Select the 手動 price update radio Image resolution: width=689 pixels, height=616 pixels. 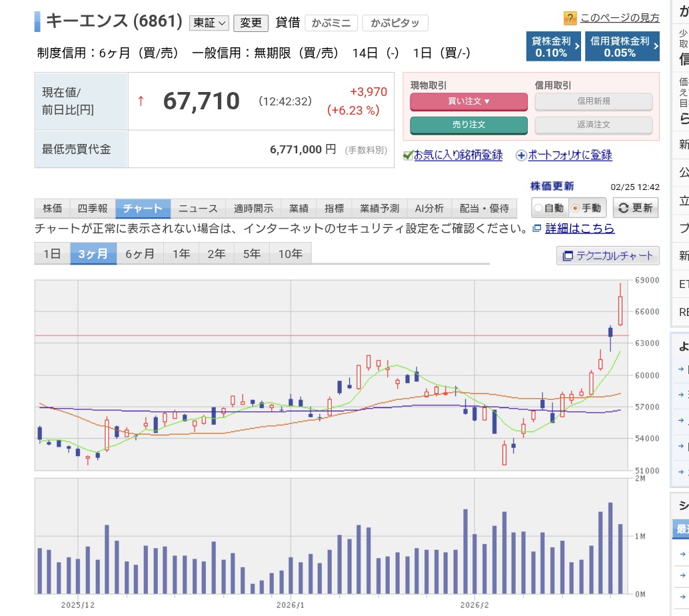576,208
